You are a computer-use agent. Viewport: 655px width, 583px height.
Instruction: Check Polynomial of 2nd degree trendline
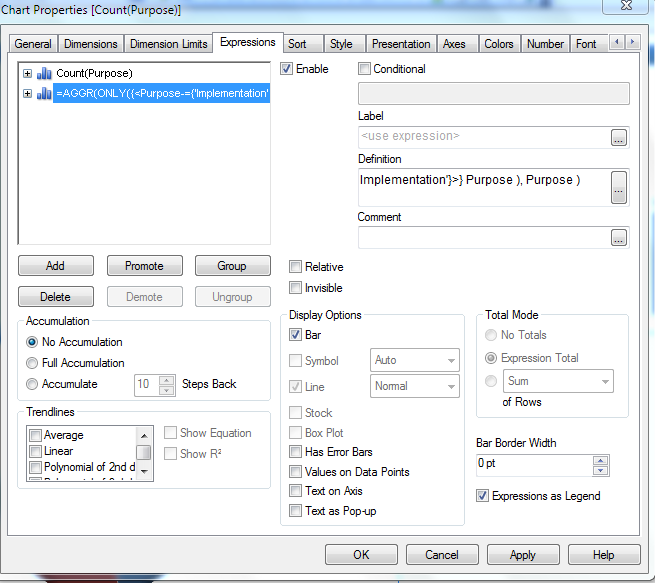coord(36,467)
